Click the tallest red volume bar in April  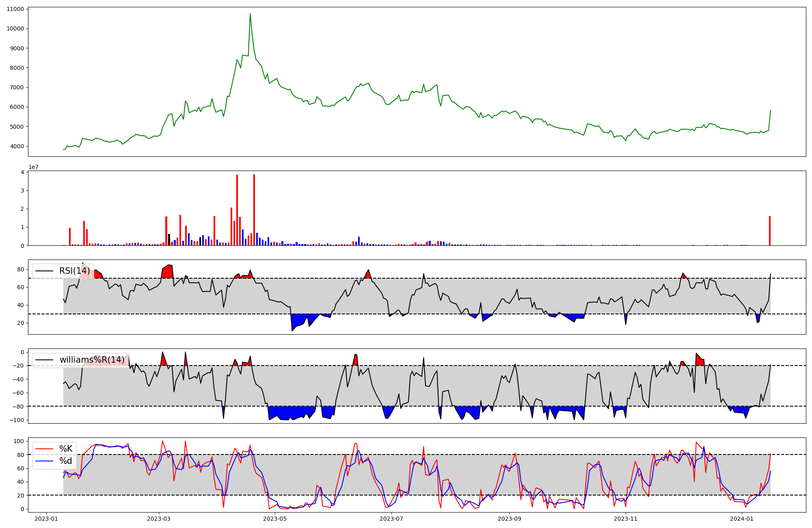click(254, 210)
